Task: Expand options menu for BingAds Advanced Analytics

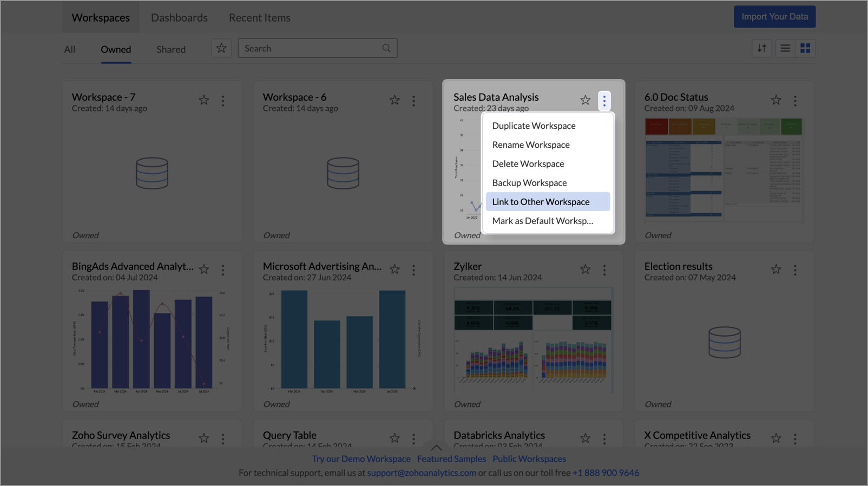Action: (223, 270)
